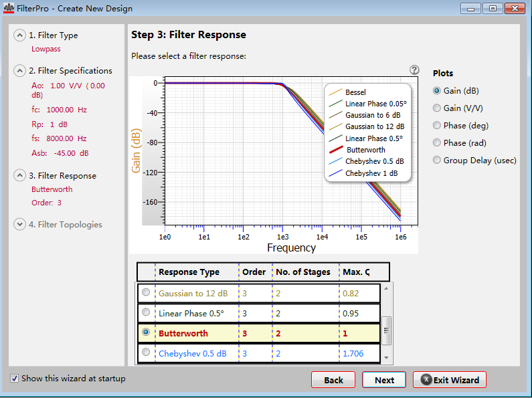This screenshot has width=532, height=398.
Task: Click the Frequency axis label
Action: 291,247
